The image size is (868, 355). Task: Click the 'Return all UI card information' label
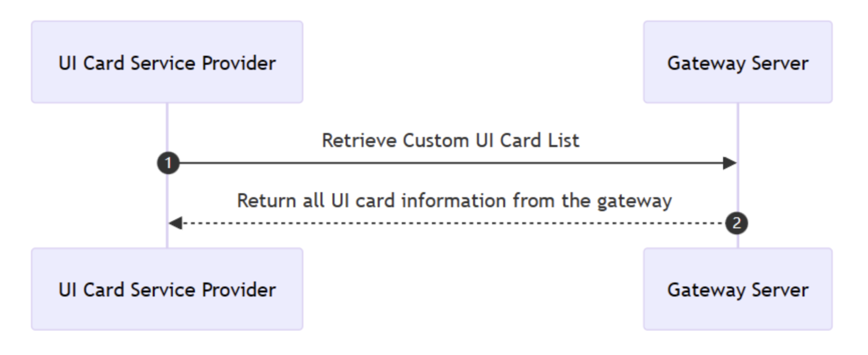click(454, 201)
